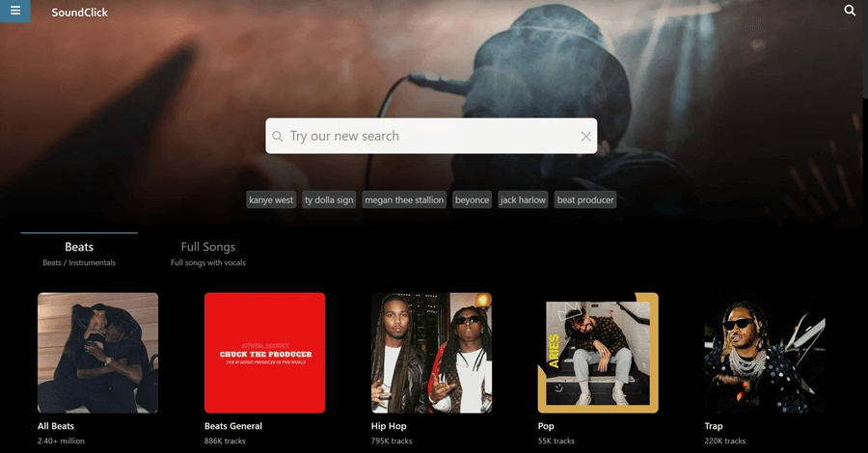Open the Hip Hop cover thumbnail
The width and height of the screenshot is (868, 453).
(431, 353)
